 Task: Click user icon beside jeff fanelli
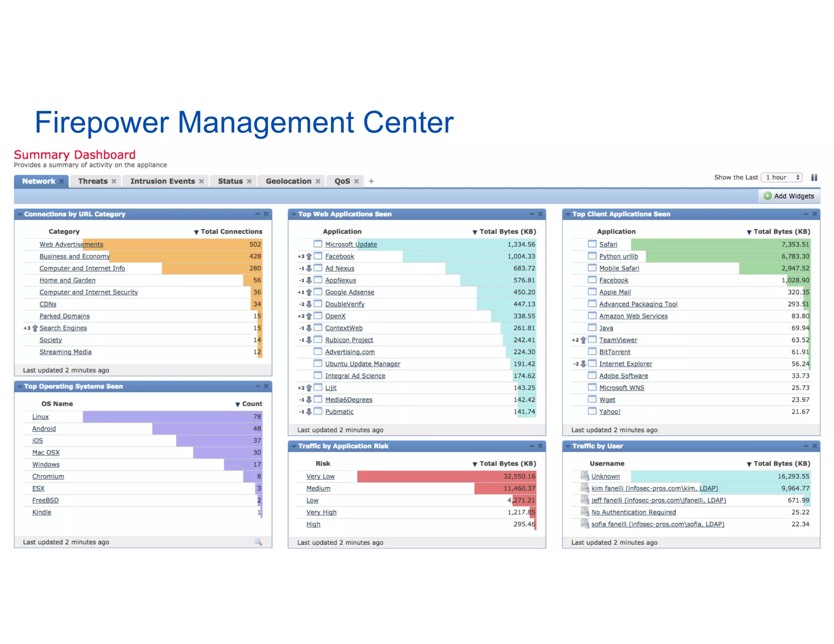(x=585, y=499)
